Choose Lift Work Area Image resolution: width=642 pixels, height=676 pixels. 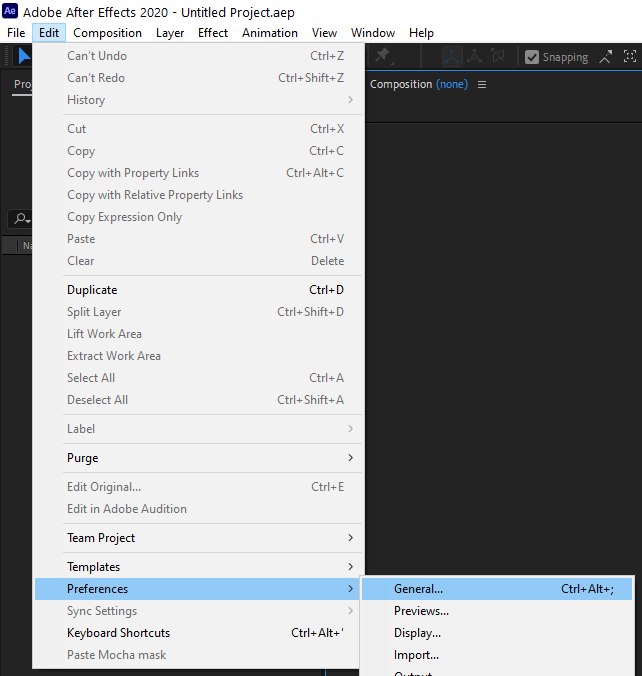click(199, 334)
